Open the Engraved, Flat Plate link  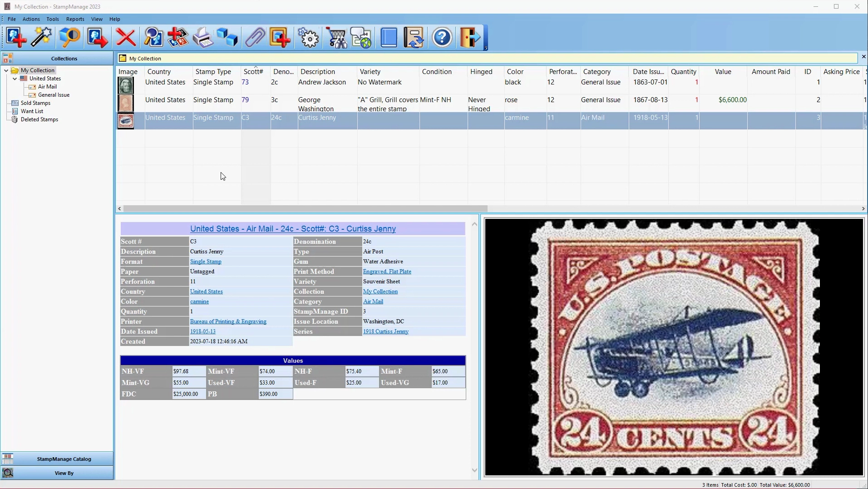(388, 272)
